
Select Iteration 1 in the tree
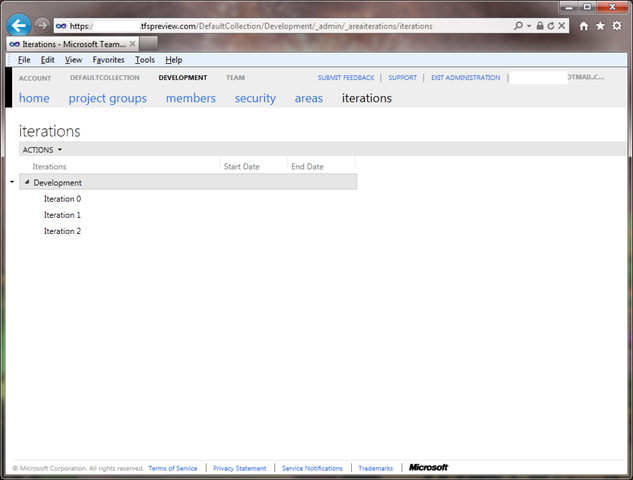[62, 215]
